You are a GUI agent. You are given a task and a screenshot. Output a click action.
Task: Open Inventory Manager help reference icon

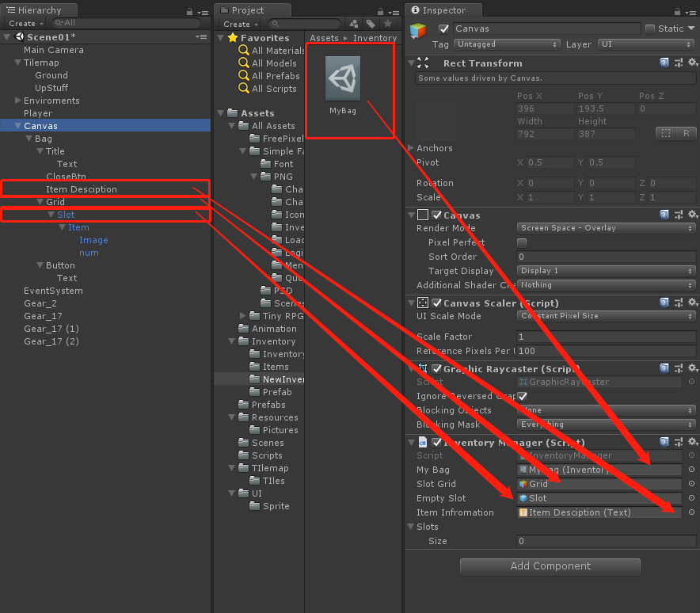(x=664, y=442)
